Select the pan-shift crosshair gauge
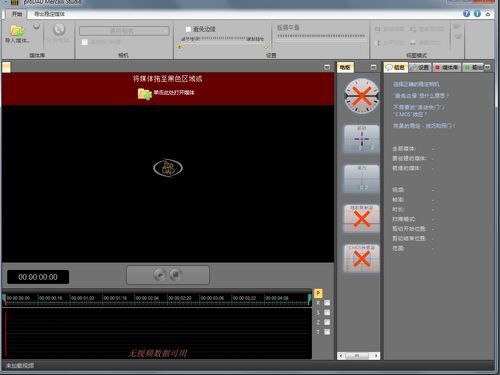This screenshot has height=375, width=500. point(362,139)
